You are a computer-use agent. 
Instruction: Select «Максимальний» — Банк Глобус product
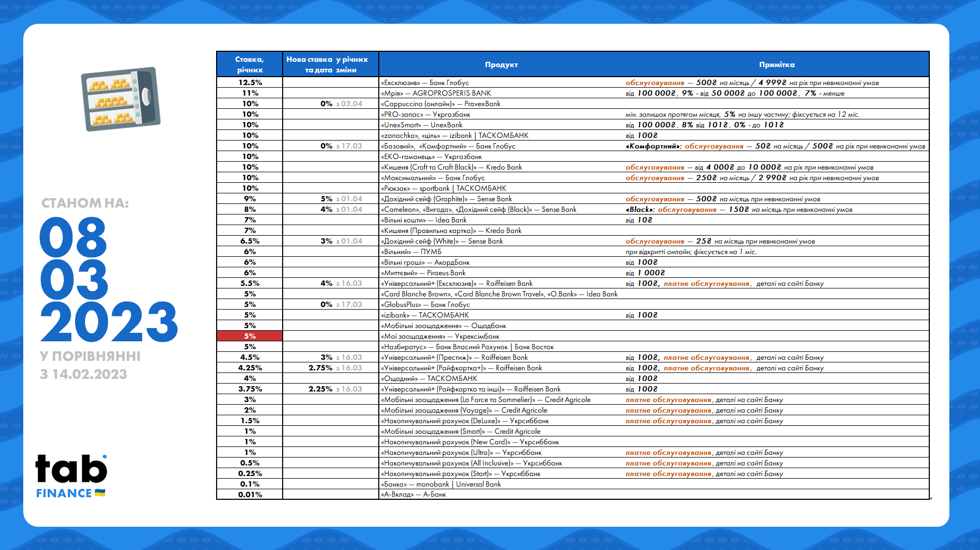pyautogui.click(x=433, y=178)
